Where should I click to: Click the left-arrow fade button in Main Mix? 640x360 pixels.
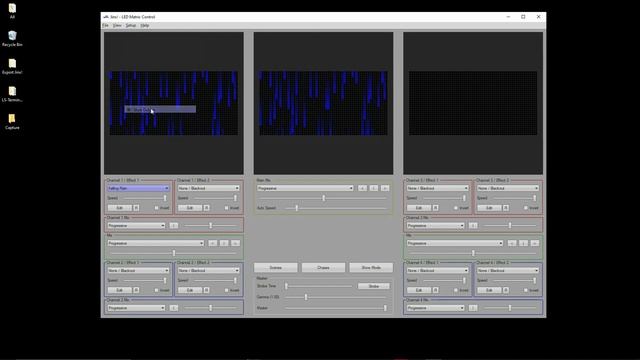tap(362, 188)
